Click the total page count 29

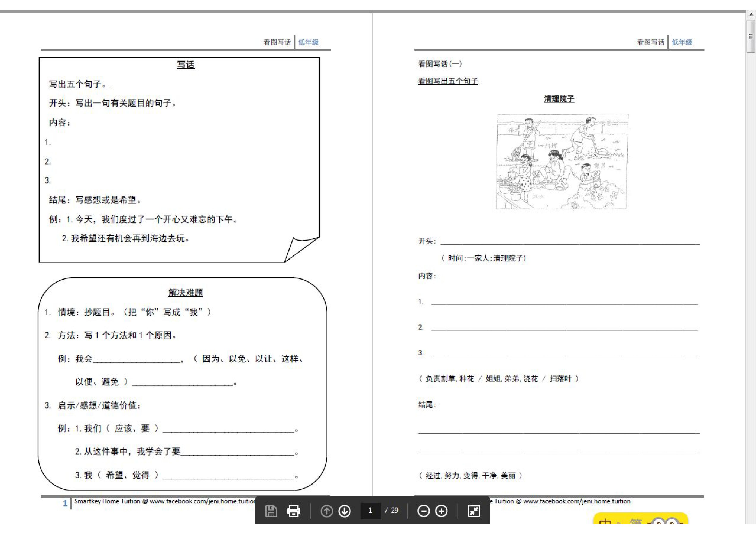(394, 511)
